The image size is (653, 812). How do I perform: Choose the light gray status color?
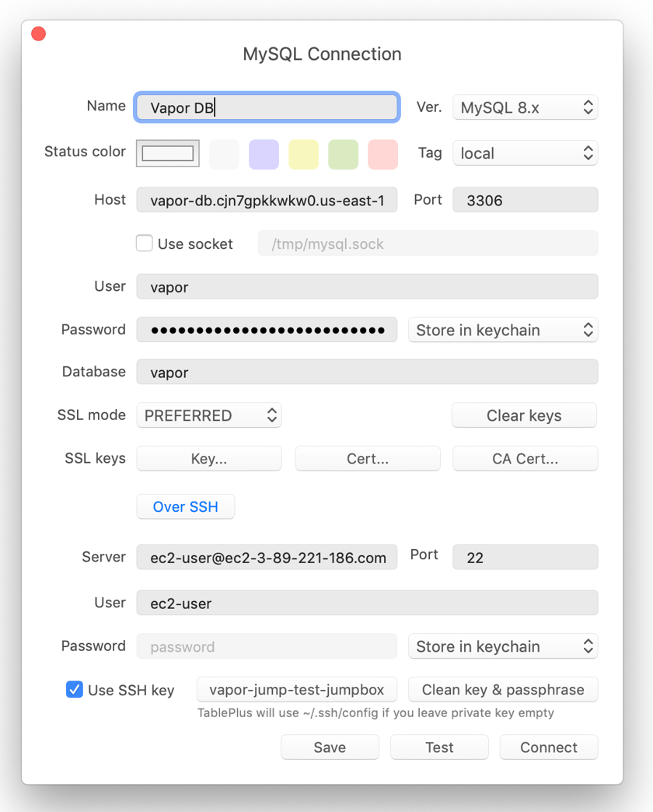(x=224, y=154)
